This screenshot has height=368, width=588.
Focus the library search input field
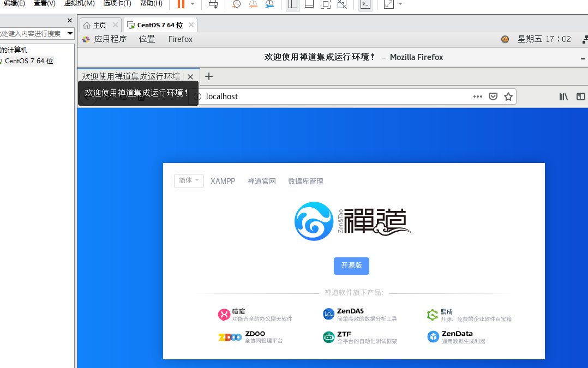(x=32, y=33)
